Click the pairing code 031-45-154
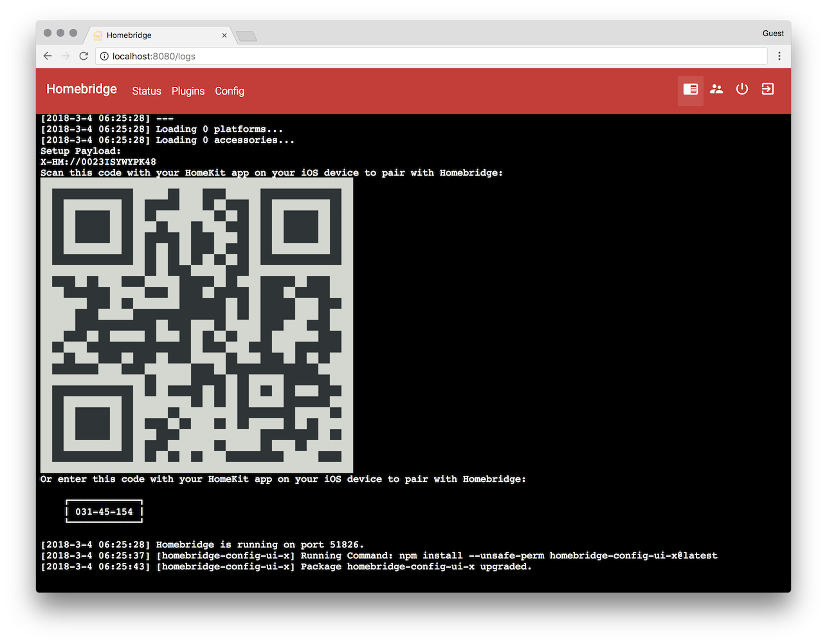Viewport: 827px width, 644px height. click(x=104, y=512)
